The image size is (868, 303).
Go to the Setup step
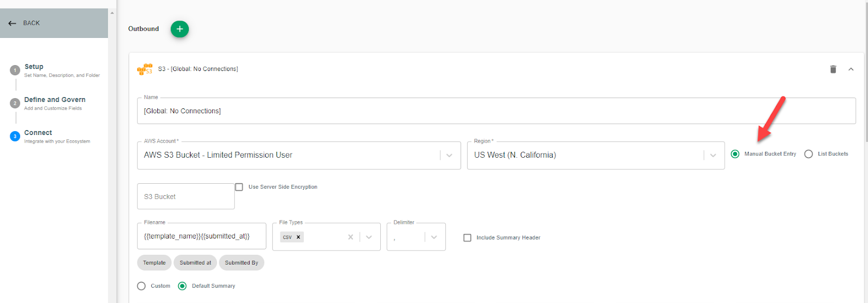click(34, 67)
